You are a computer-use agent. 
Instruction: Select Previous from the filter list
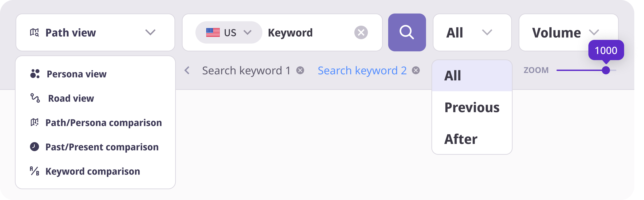(x=472, y=108)
